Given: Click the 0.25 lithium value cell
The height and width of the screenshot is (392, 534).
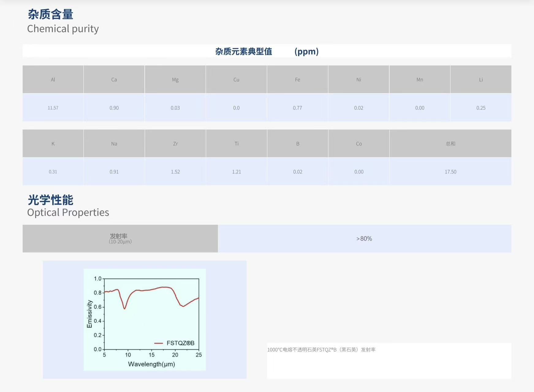Looking at the screenshot, I should pos(481,108).
